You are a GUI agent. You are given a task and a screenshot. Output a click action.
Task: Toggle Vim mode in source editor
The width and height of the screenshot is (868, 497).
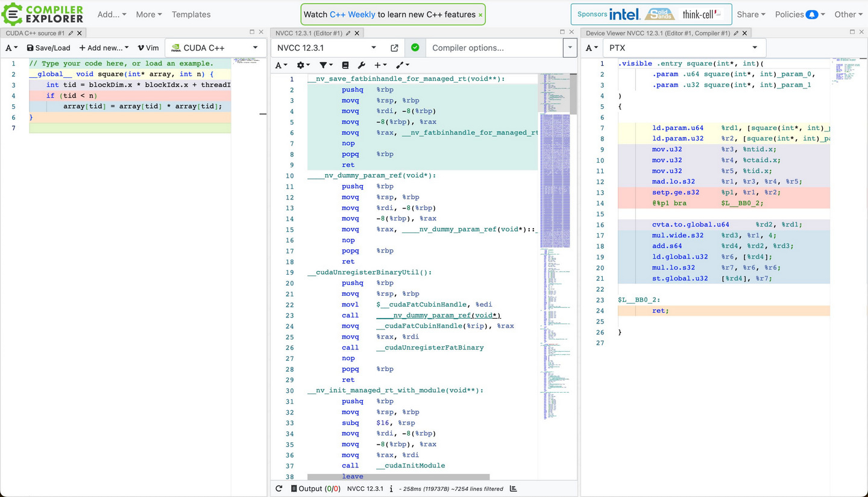tap(148, 48)
